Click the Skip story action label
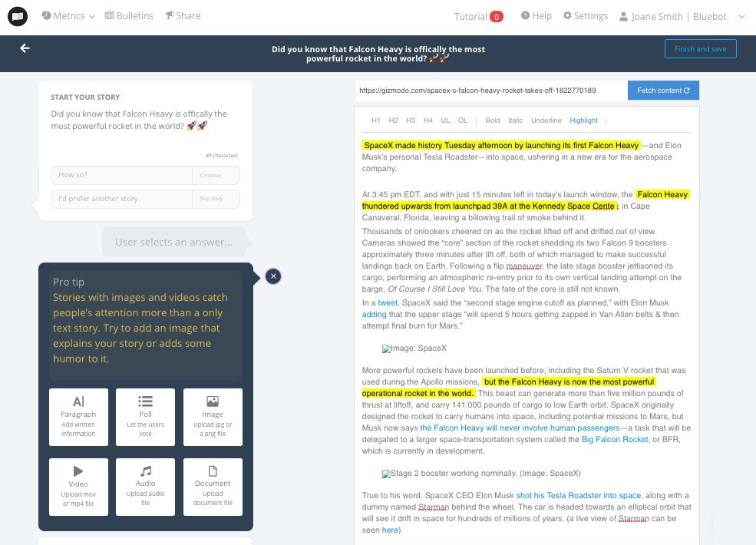 tap(211, 199)
